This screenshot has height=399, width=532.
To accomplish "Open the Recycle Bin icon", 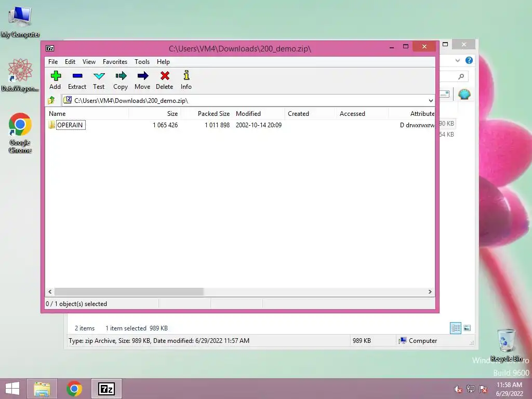I will coord(506,344).
